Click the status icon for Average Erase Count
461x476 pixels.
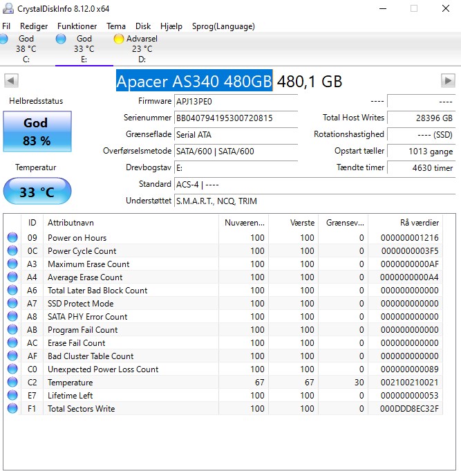[12, 277]
